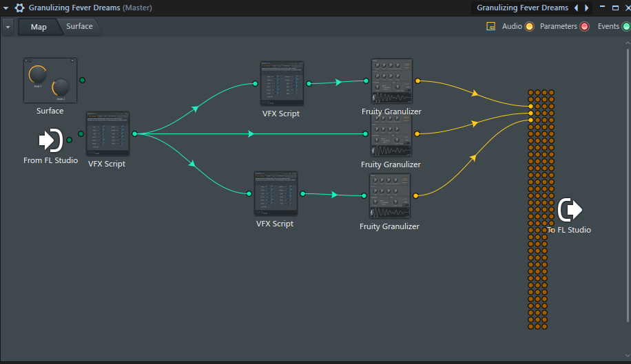Click bottom Fruity Granulizer yellow audio output
This screenshot has height=364, width=631.
(415, 195)
